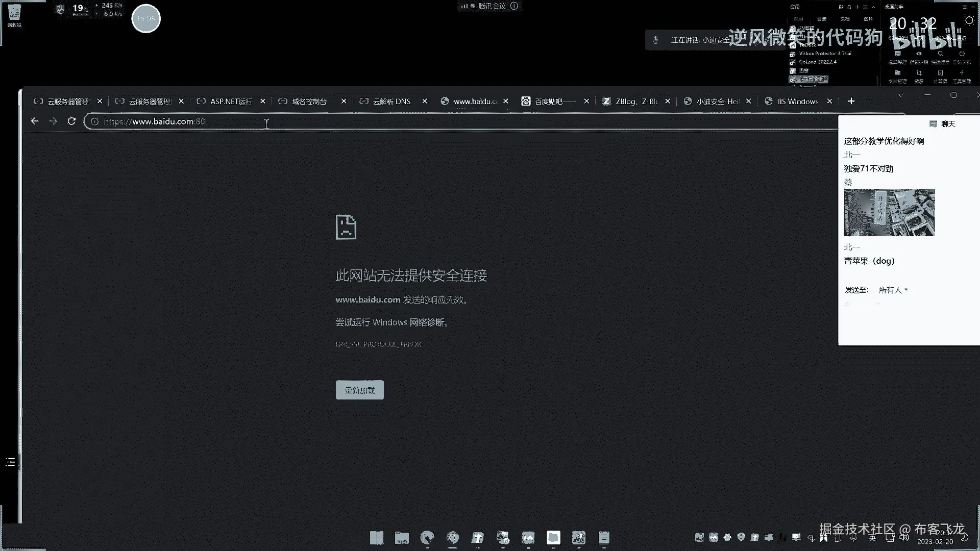Image resolution: width=980 pixels, height=551 pixels.
Task: Click the browser back arrow
Action: (x=35, y=121)
